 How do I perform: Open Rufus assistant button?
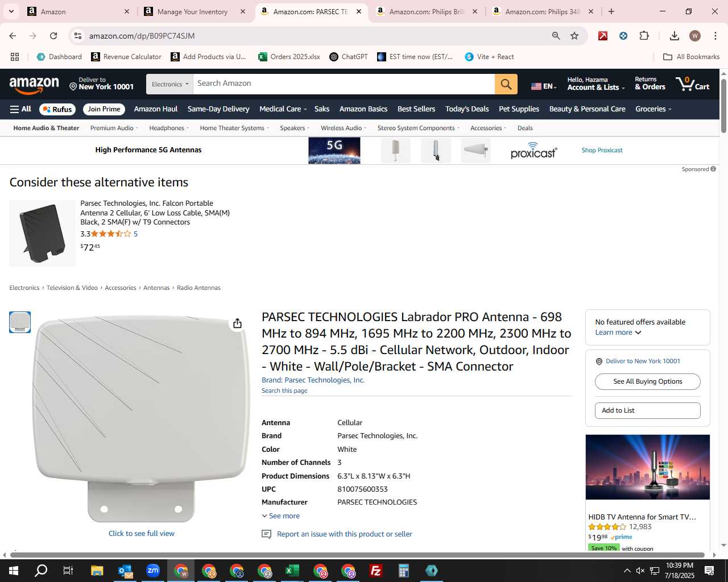point(57,109)
